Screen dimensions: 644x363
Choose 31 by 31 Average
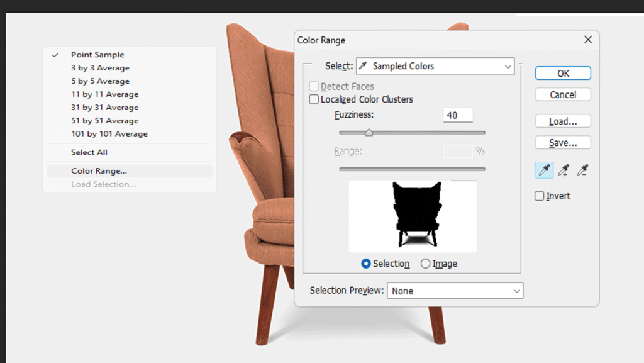point(130,107)
